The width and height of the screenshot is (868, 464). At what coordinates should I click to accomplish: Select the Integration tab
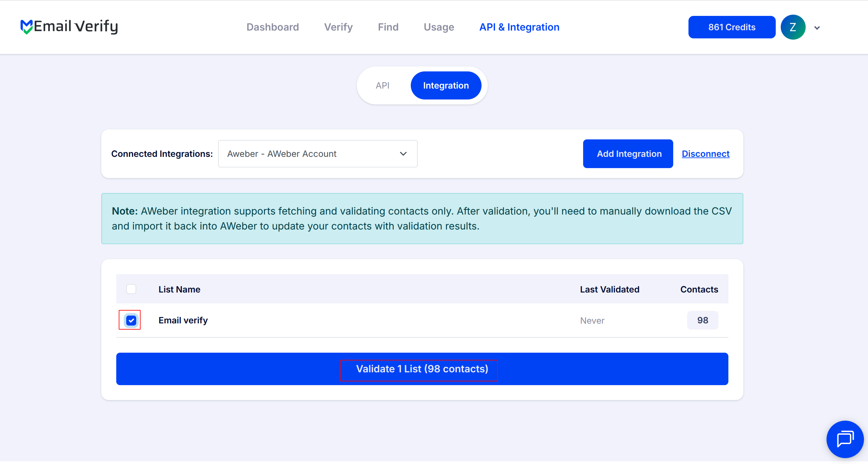(x=446, y=86)
